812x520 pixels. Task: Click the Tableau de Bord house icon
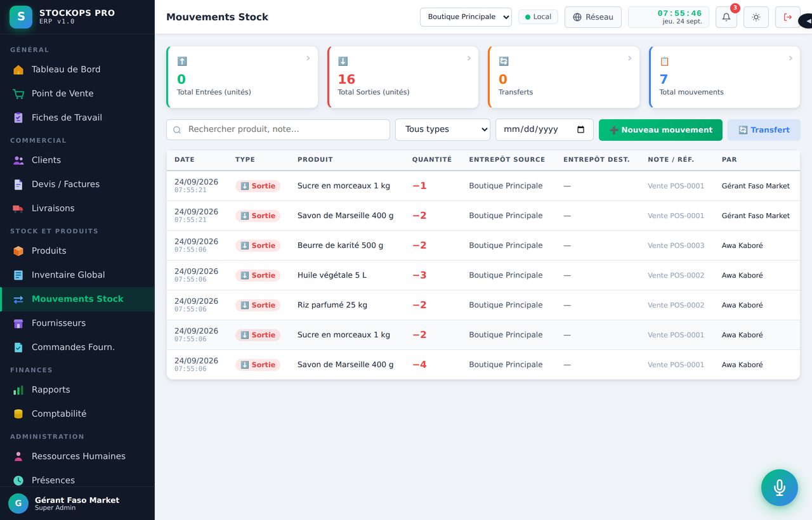click(18, 70)
